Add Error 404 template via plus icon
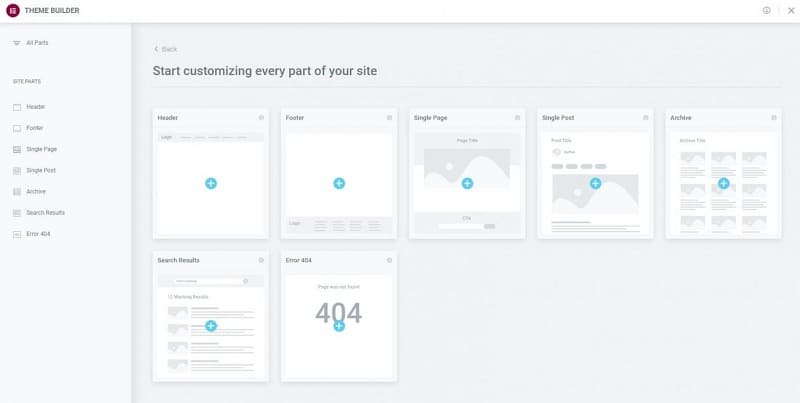The height and width of the screenshot is (403, 800). click(339, 326)
